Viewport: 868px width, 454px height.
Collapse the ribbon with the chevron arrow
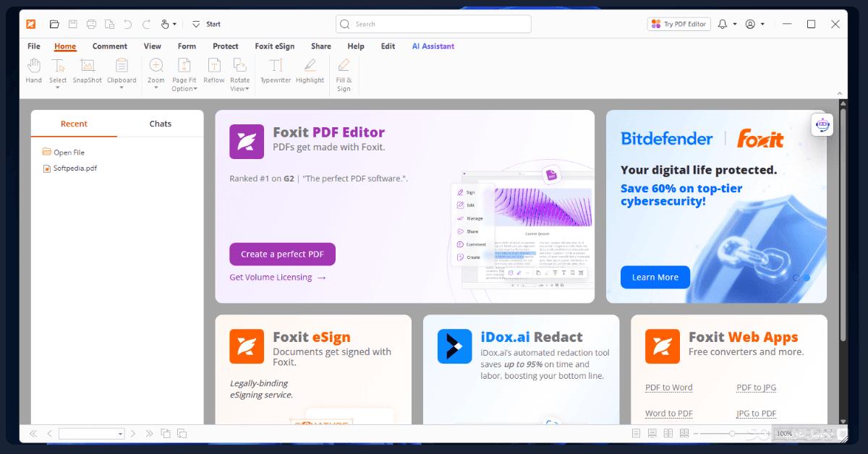[x=839, y=93]
